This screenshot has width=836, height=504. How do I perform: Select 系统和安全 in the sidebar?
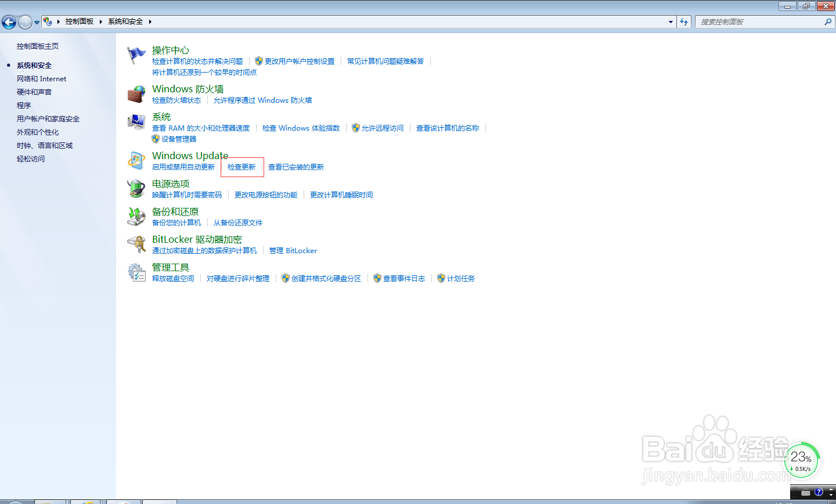(34, 65)
